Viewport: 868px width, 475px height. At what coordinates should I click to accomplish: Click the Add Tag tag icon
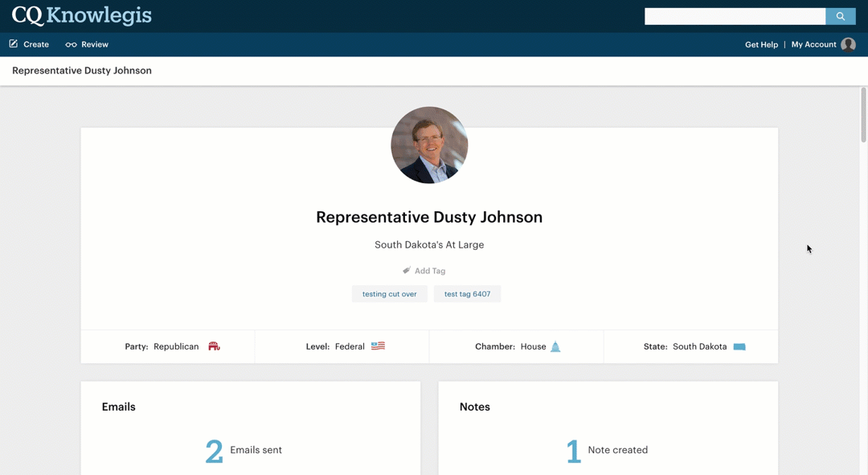[407, 271]
